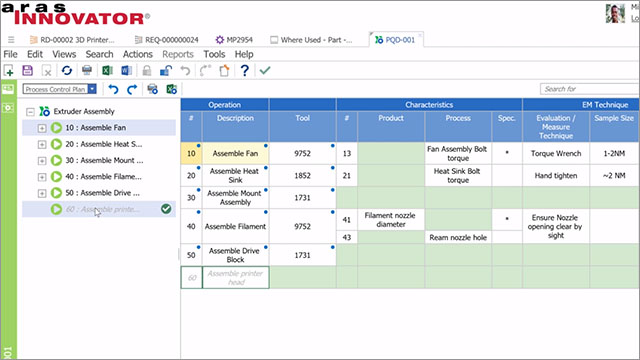Click the blue Redo arrow icon
Viewport: 640px width, 360px height.
(x=132, y=89)
